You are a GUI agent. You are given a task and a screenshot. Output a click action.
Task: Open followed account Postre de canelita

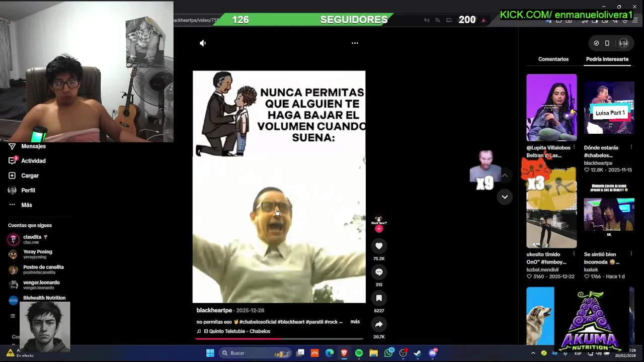click(x=35, y=269)
